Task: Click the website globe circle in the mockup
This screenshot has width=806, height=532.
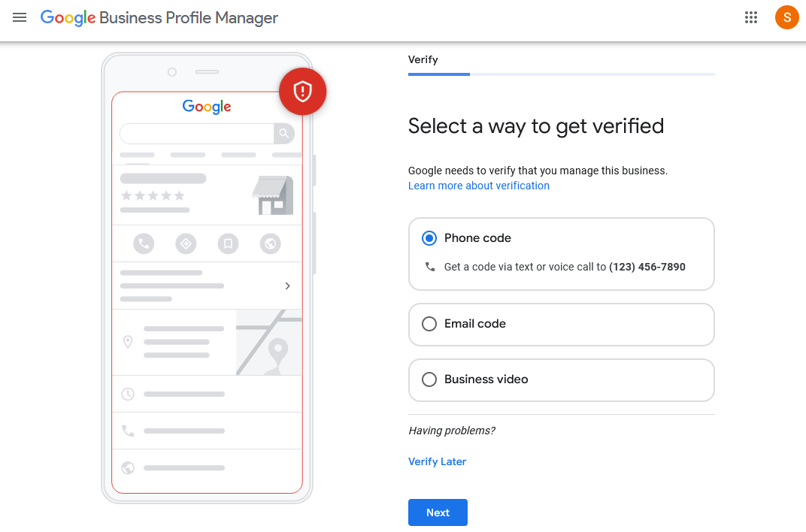Action: (271, 243)
